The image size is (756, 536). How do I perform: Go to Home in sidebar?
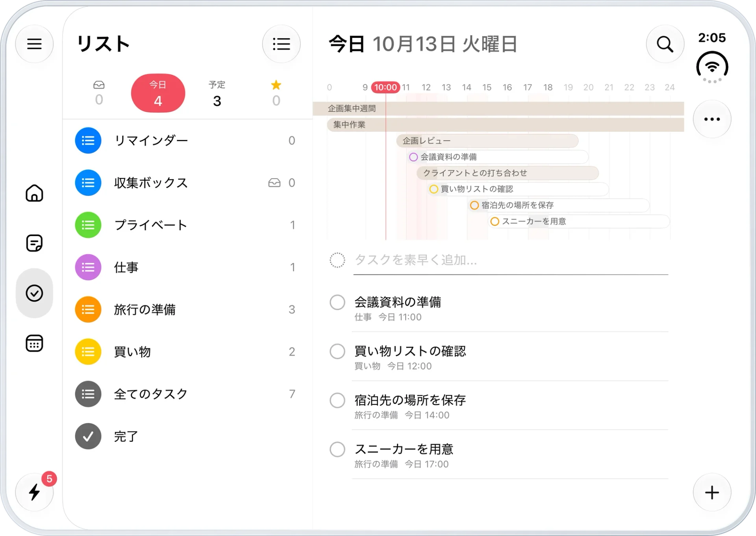pos(34,193)
